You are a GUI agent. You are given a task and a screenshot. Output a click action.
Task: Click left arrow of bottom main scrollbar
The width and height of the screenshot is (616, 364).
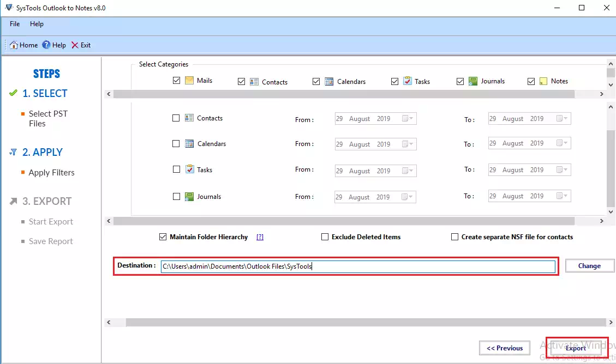point(109,323)
